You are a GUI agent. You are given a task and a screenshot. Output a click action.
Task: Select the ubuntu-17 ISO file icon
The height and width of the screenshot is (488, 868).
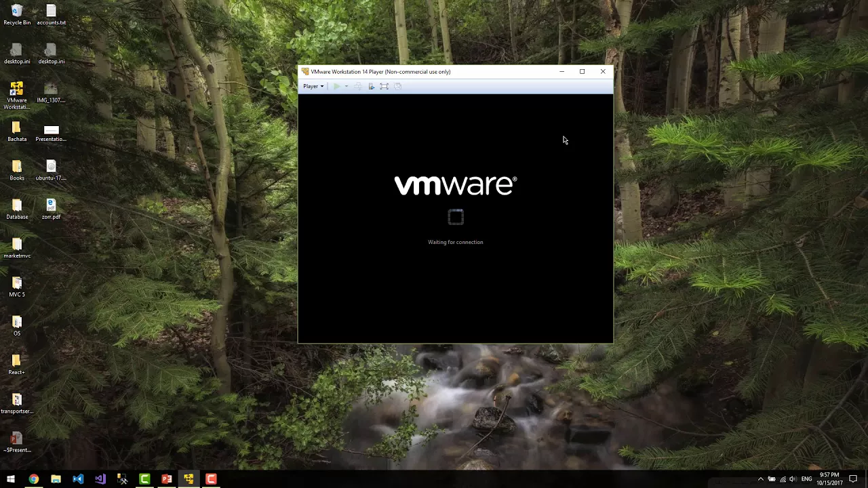[x=52, y=170]
